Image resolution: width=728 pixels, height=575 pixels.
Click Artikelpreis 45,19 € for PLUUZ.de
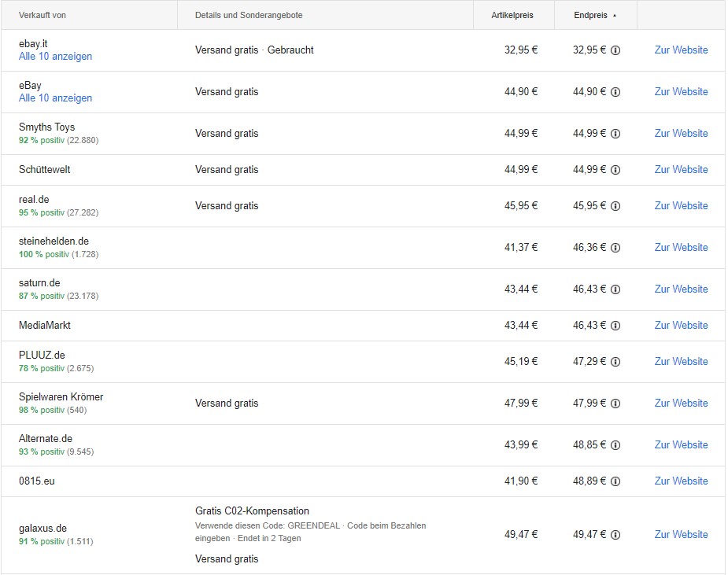point(521,362)
